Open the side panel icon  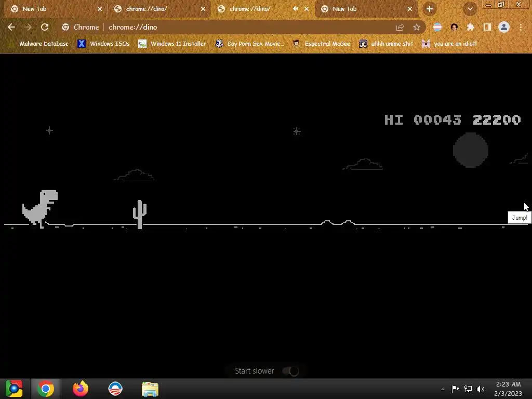[487, 27]
